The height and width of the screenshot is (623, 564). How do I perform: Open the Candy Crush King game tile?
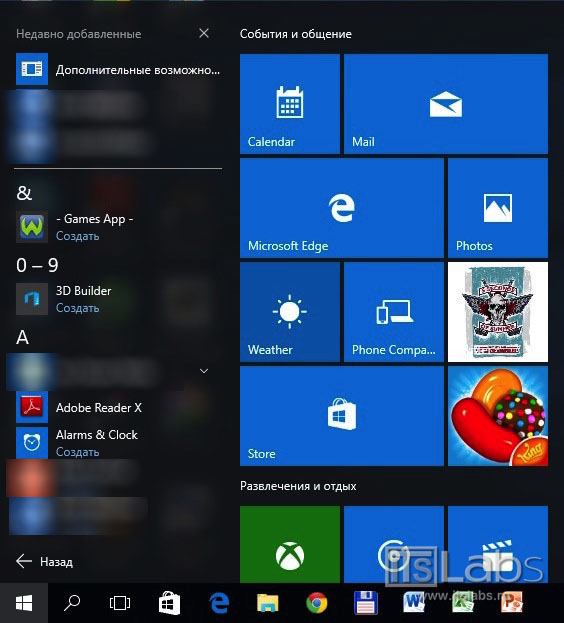[498, 416]
